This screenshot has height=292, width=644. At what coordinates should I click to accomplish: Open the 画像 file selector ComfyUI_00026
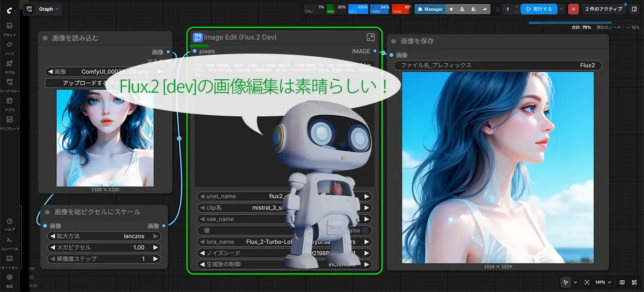104,71
